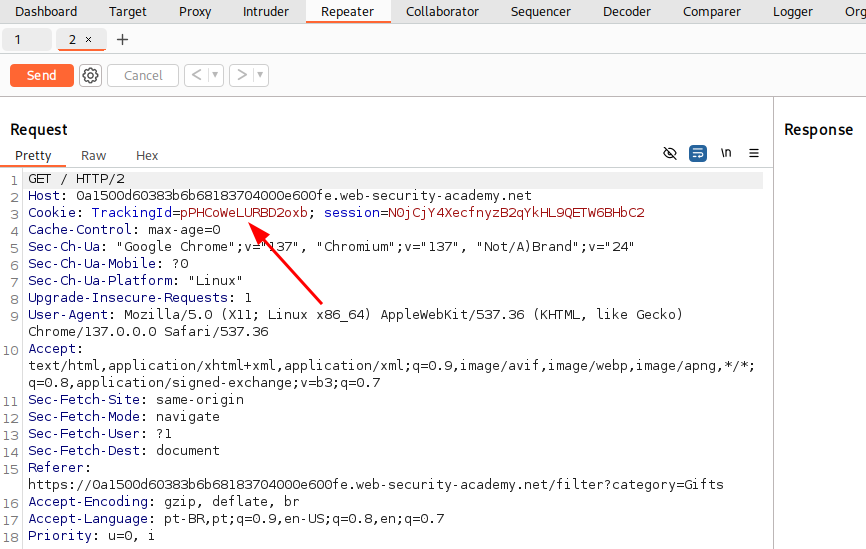Open the Repeater request settings gear
The image size is (866, 549).
[91, 75]
